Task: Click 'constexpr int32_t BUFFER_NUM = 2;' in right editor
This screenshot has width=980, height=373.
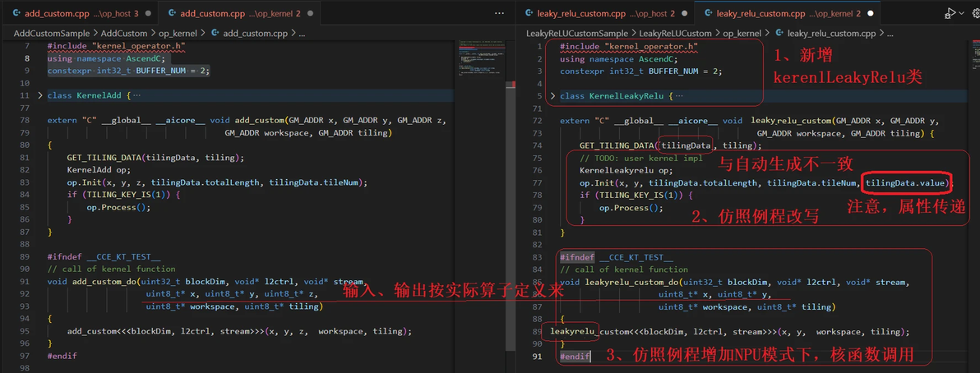Action: [x=640, y=71]
